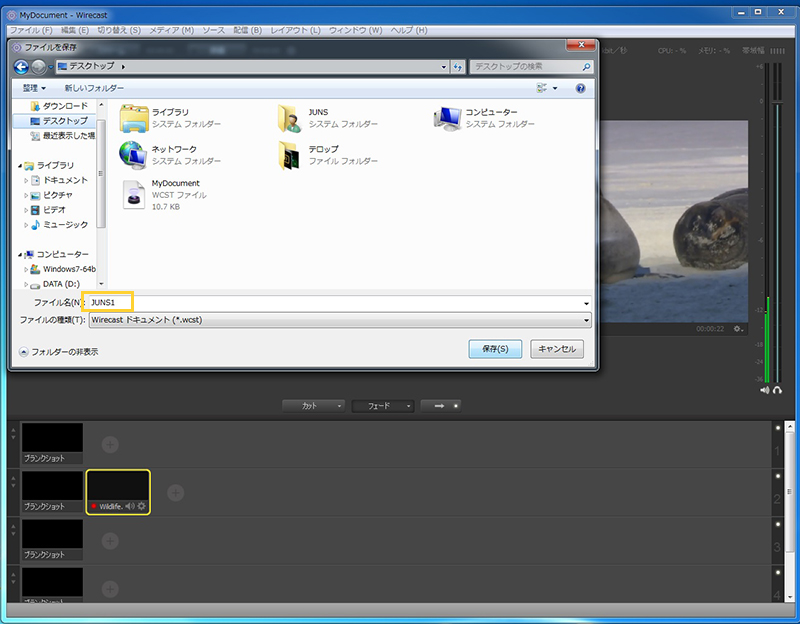The image size is (800, 624).
Task: Select the テロップ file folder icon
Action: point(289,155)
